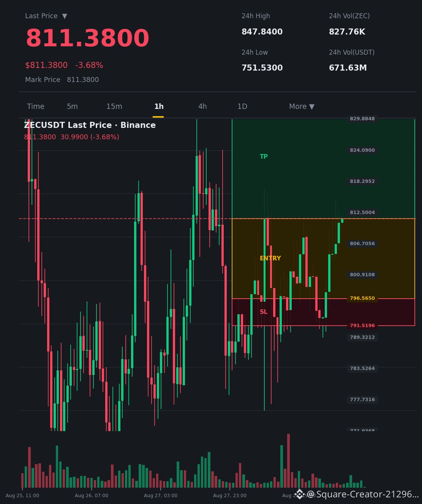Expand the More timeframes dropdown
Viewport: 422px width, 504px height.
coord(302,107)
